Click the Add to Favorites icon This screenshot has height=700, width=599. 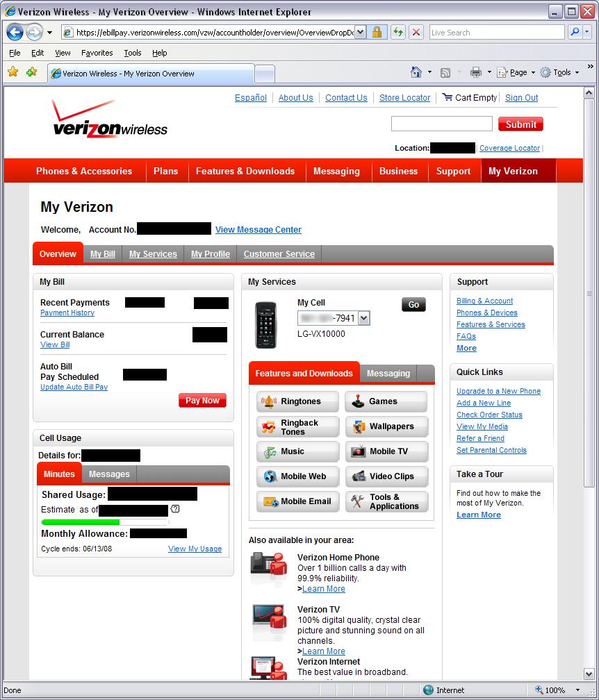(31, 72)
